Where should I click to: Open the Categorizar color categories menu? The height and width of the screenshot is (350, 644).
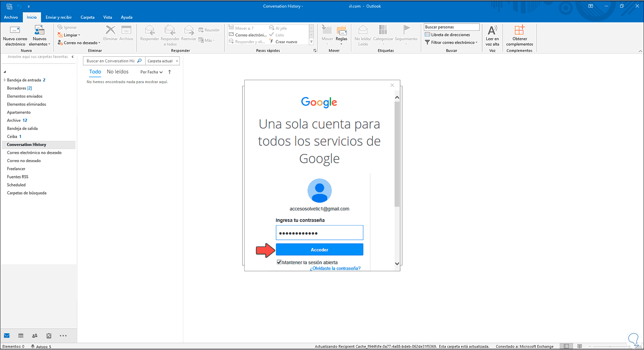click(383, 35)
